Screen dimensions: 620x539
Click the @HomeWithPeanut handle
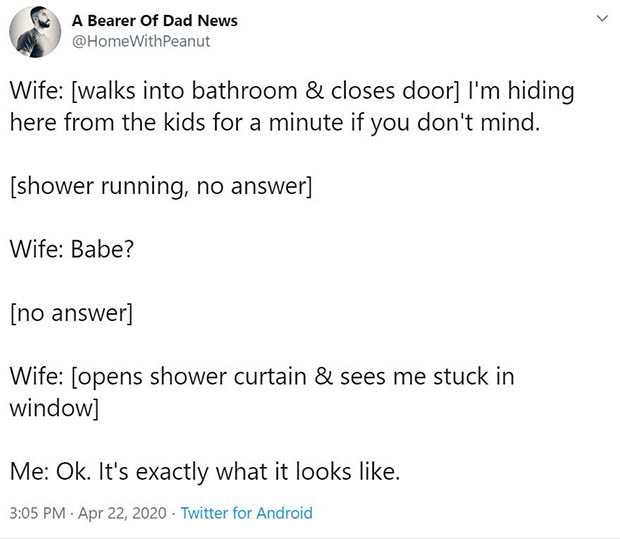(x=140, y=42)
